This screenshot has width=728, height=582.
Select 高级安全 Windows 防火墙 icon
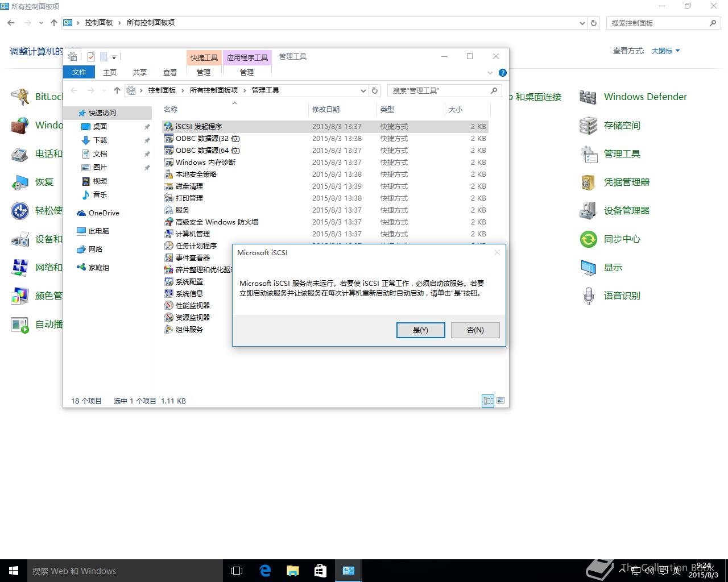[x=168, y=222]
